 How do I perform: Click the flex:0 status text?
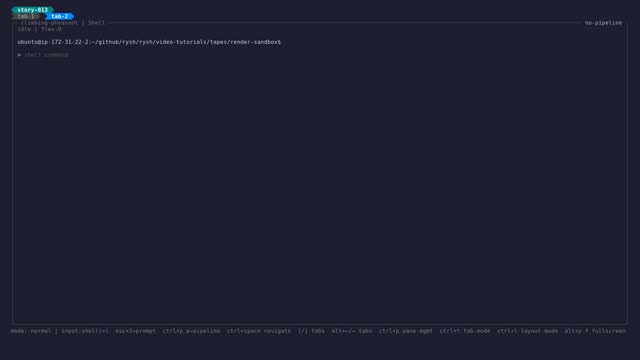51,29
